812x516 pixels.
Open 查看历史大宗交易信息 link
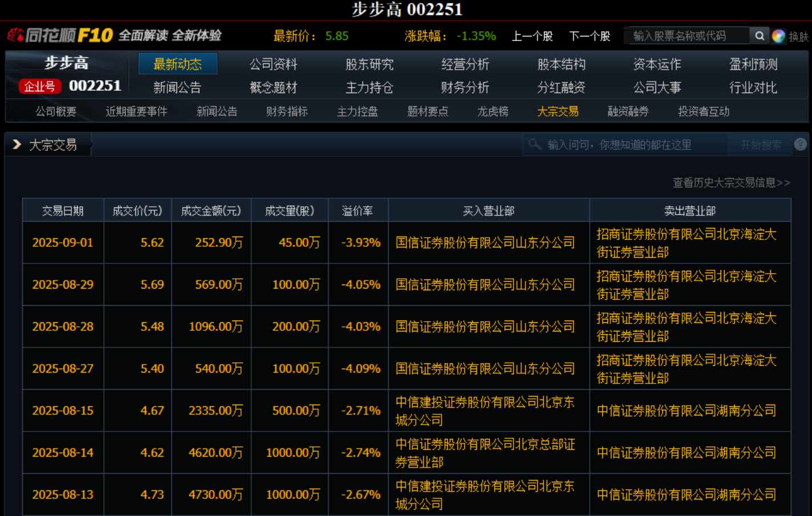pyautogui.click(x=731, y=182)
